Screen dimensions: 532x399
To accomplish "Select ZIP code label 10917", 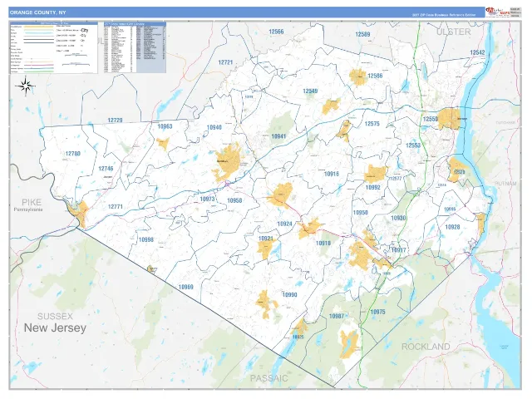I will pyautogui.click(x=399, y=250).
